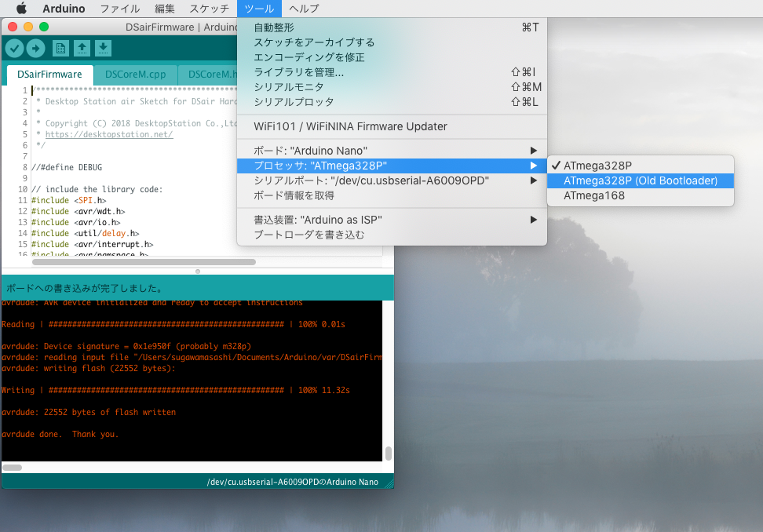The height and width of the screenshot is (532, 763).
Task: Click the editor/console divider handle dot
Action: tap(198, 271)
